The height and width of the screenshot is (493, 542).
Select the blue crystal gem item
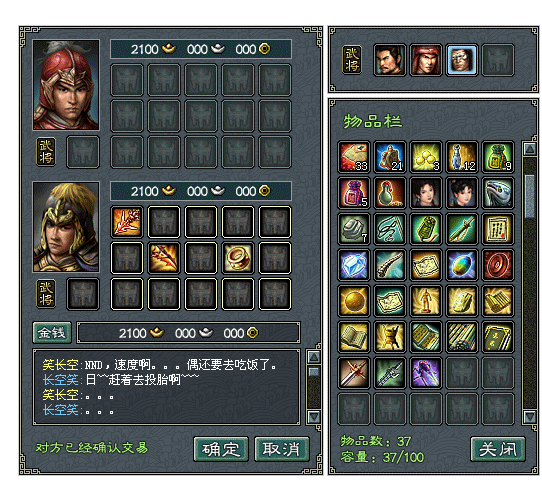click(x=354, y=265)
